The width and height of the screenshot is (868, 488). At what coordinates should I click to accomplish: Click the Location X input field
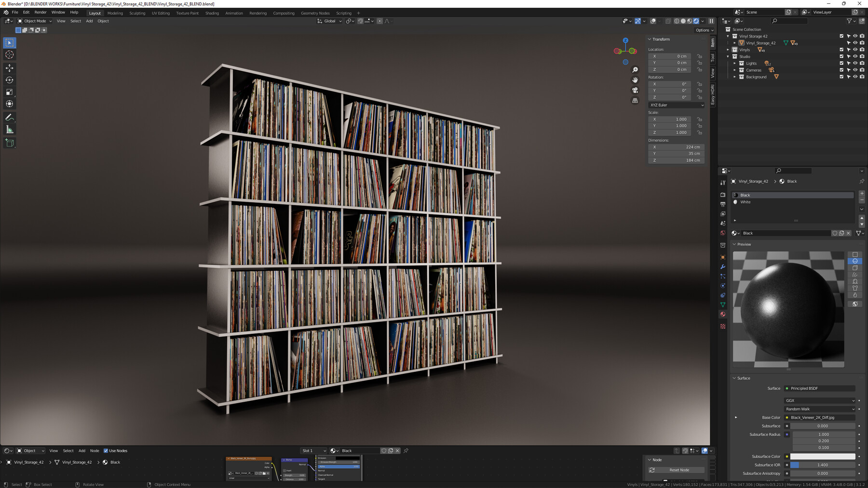[670, 56]
